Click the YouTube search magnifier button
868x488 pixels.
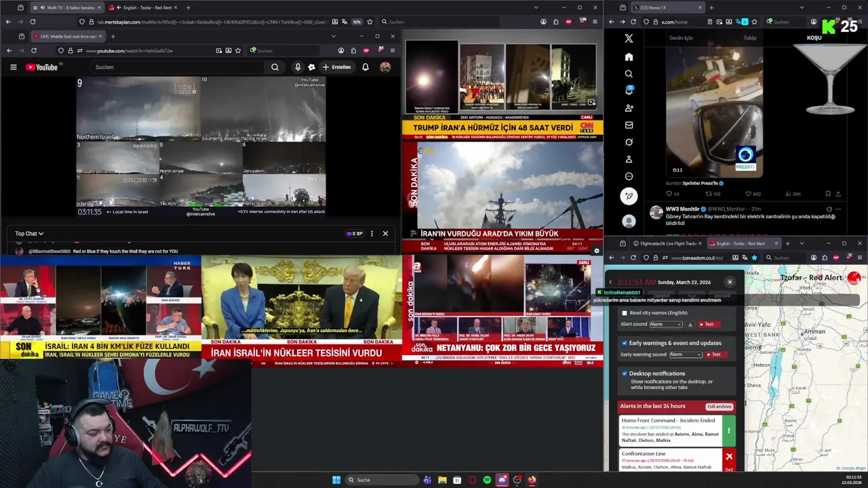coord(275,67)
